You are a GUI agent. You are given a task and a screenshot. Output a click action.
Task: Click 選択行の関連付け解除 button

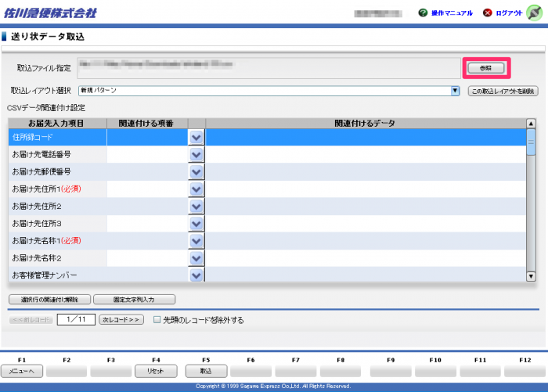click(49, 300)
